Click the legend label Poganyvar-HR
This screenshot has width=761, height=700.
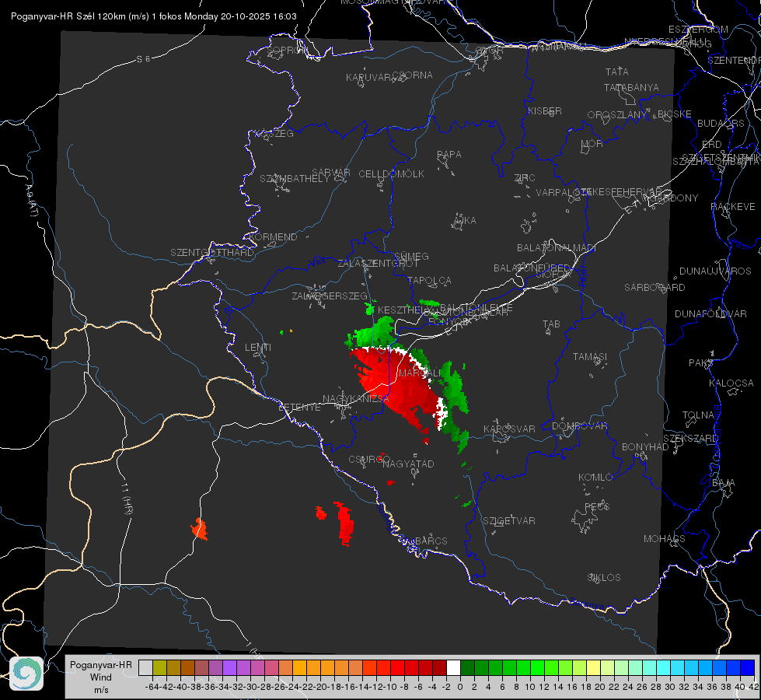101,664
